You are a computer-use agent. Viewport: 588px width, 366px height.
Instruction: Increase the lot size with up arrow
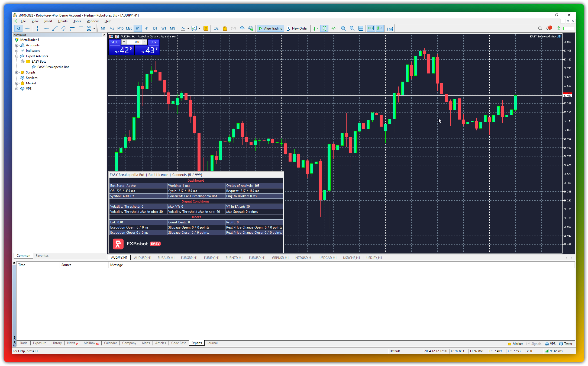(144, 42)
